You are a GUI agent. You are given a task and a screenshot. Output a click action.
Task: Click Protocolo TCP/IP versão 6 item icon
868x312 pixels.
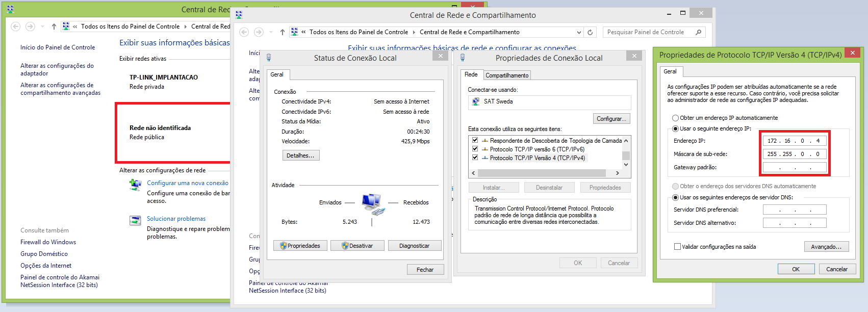(x=485, y=149)
